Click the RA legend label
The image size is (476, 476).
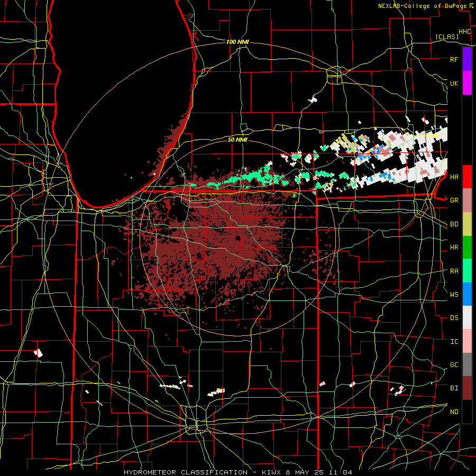[454, 271]
